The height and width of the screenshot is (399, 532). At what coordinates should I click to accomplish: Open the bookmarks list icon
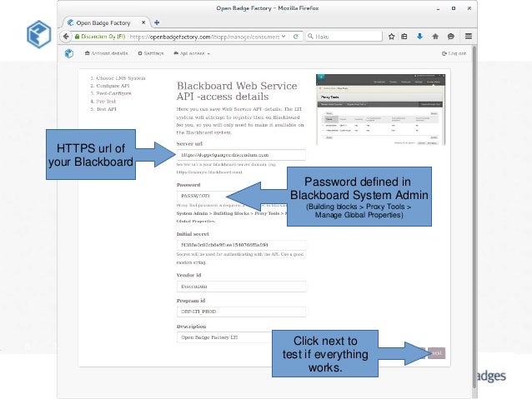(x=404, y=37)
